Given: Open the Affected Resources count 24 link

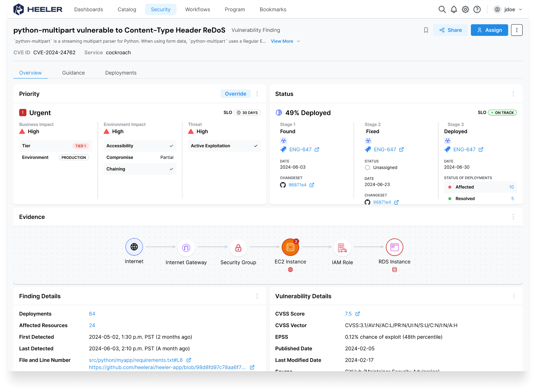Looking at the screenshot, I should 92,325.
